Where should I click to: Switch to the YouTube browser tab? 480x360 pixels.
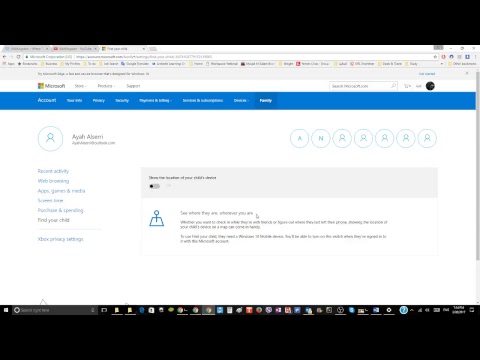[x=75, y=49]
